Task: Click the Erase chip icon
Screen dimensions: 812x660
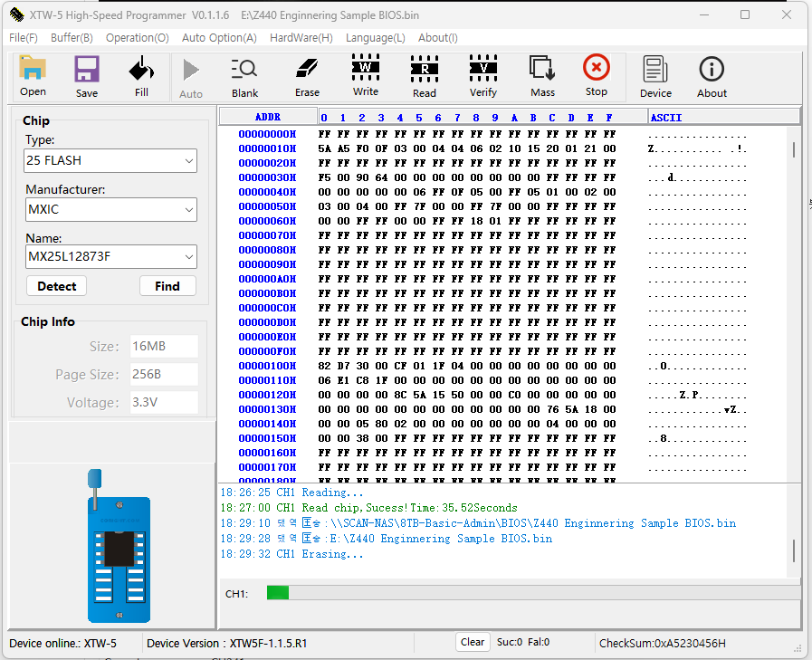Action: coord(307,77)
